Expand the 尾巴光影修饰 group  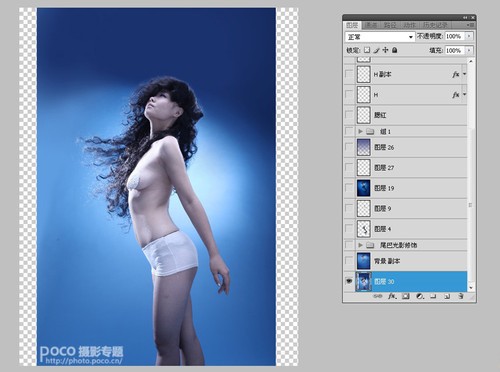pyautogui.click(x=360, y=245)
